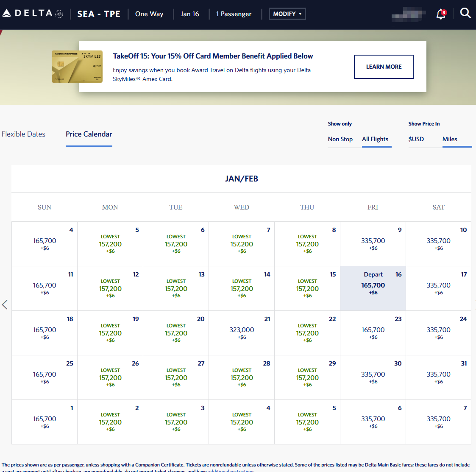The height and width of the screenshot is (472, 476).
Task: Select January 24 fare 335,700
Action: [x=439, y=333]
